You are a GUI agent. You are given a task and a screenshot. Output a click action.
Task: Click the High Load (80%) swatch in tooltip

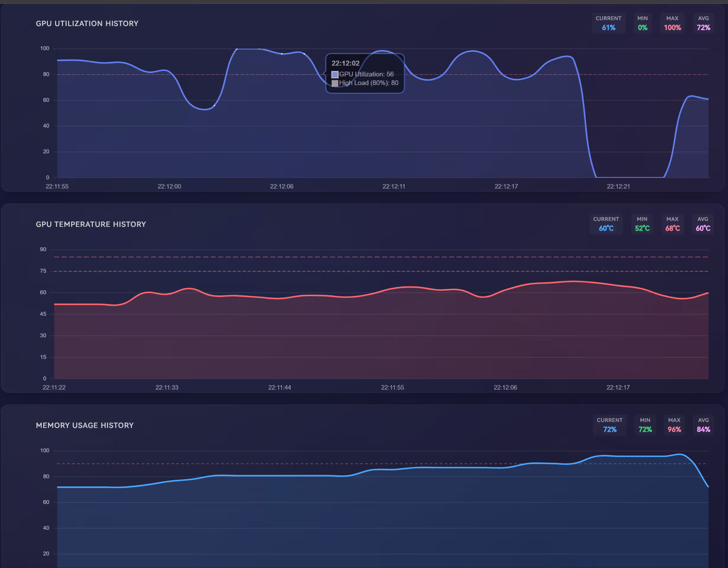[335, 83]
